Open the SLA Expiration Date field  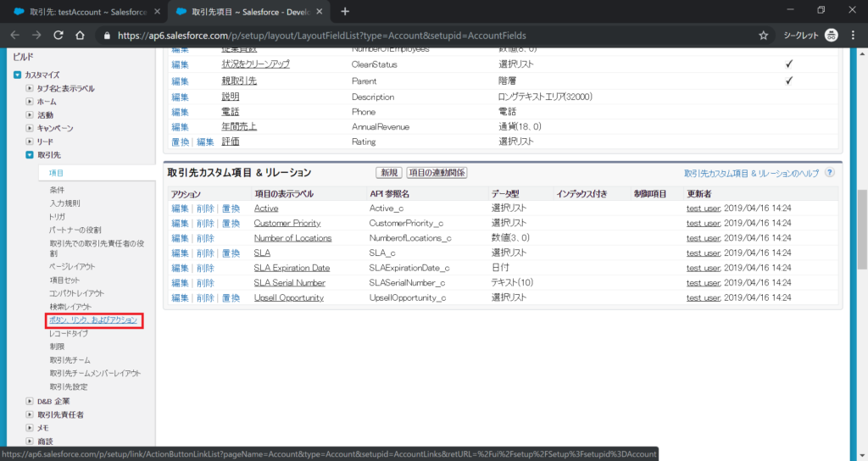point(292,268)
